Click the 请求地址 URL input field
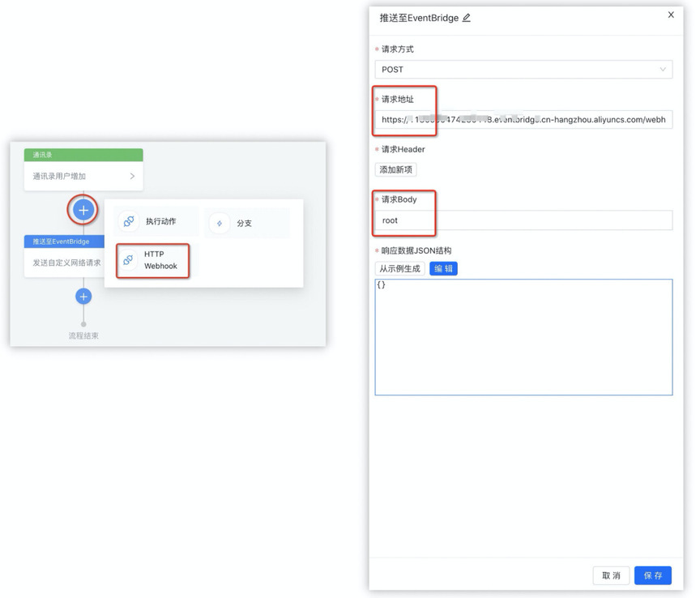Screen dimensions: 700x598 [x=523, y=119]
